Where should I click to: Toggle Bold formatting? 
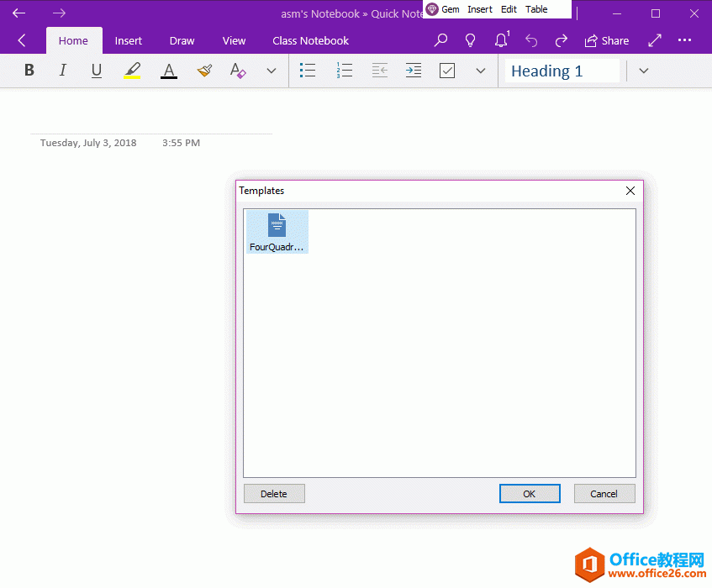(x=29, y=70)
